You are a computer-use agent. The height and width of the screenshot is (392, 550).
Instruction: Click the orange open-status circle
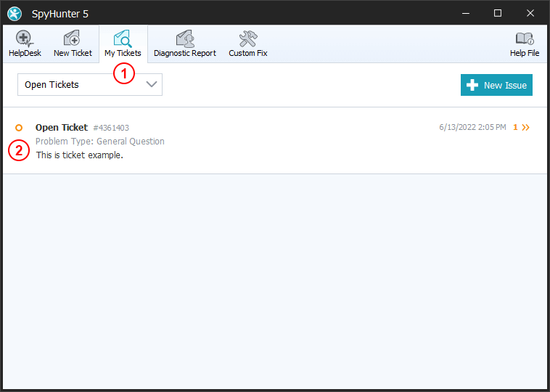[x=19, y=128]
